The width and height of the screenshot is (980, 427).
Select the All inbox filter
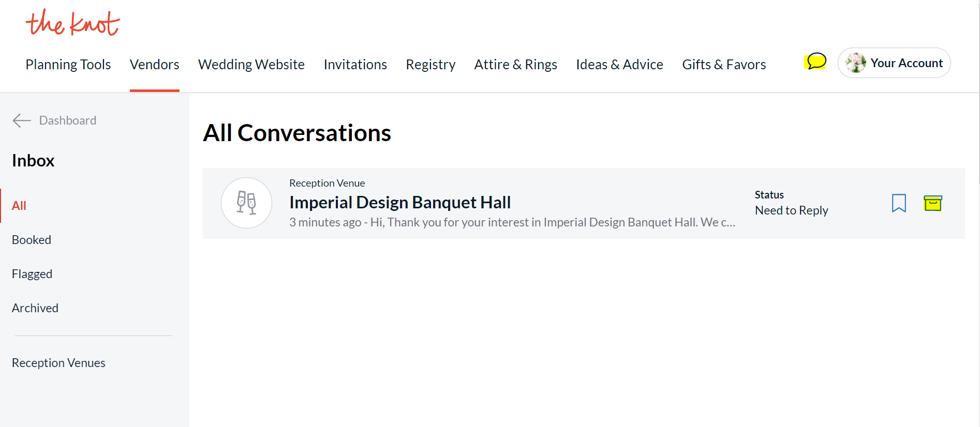coord(19,206)
